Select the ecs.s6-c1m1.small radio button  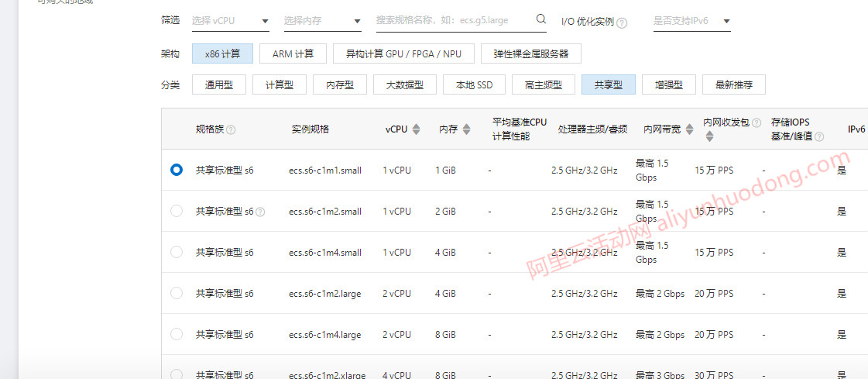tap(177, 170)
